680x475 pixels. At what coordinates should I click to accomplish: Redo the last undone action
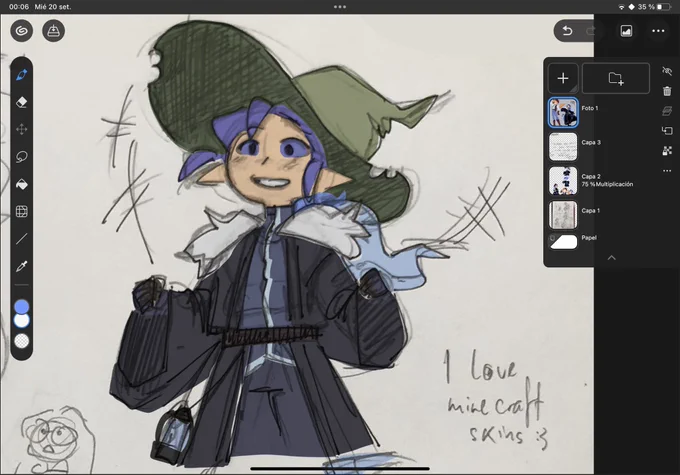tap(589, 31)
